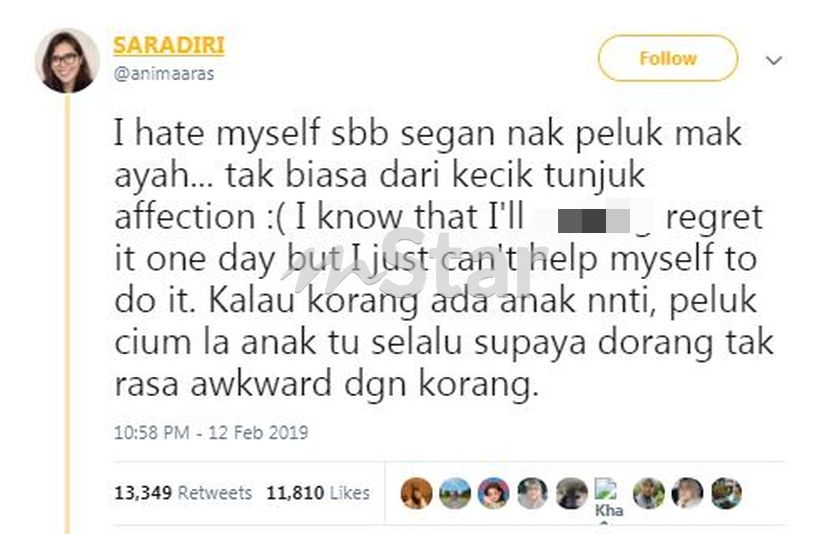830x534 pixels.
Task: Click the tweet text beginning 'I hate myself'
Action: [x=444, y=258]
